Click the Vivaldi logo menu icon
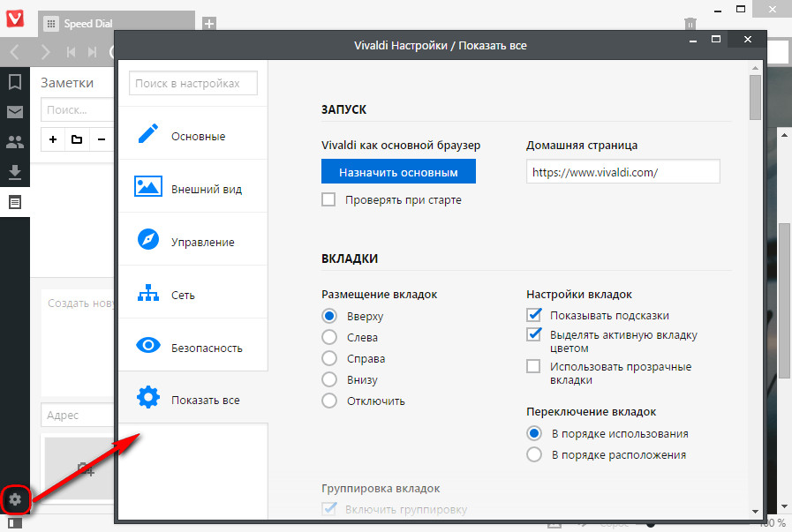Viewport: 792px width, 532px height. click(15, 19)
